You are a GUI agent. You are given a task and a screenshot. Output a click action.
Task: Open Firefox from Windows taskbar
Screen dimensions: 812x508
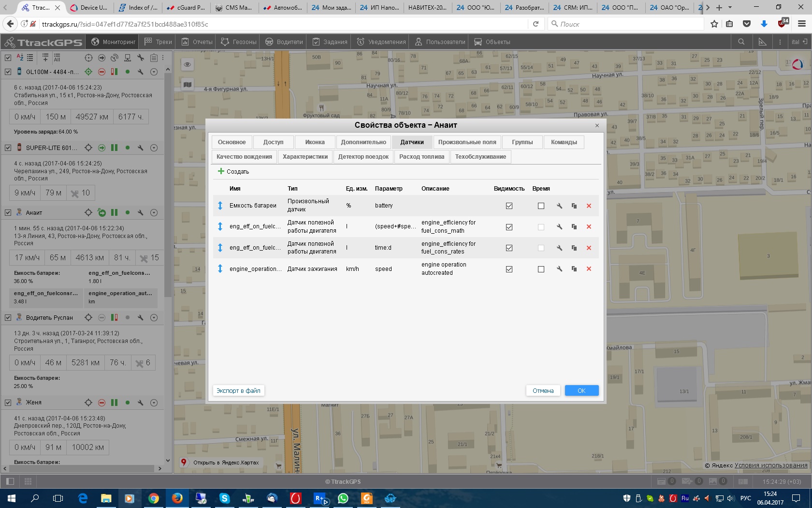click(177, 498)
